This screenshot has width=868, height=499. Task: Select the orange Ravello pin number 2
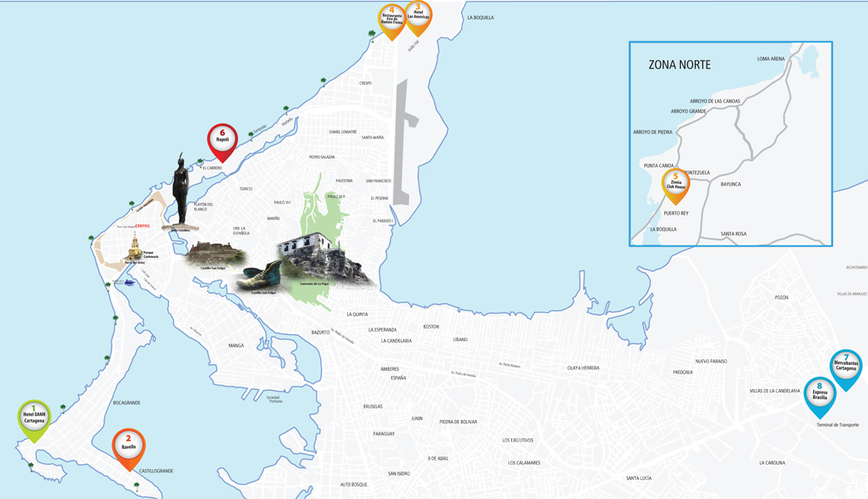pyautogui.click(x=128, y=449)
